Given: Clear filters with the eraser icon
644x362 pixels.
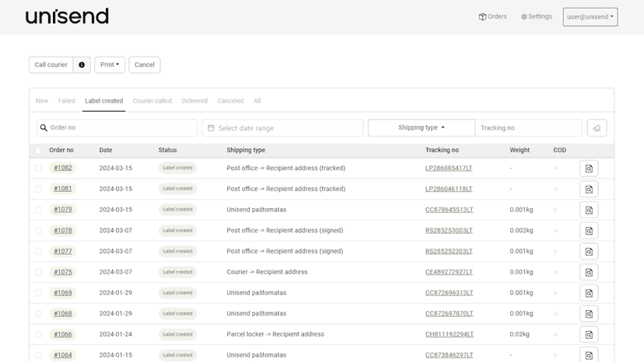Looking at the screenshot, I should 597,128.
